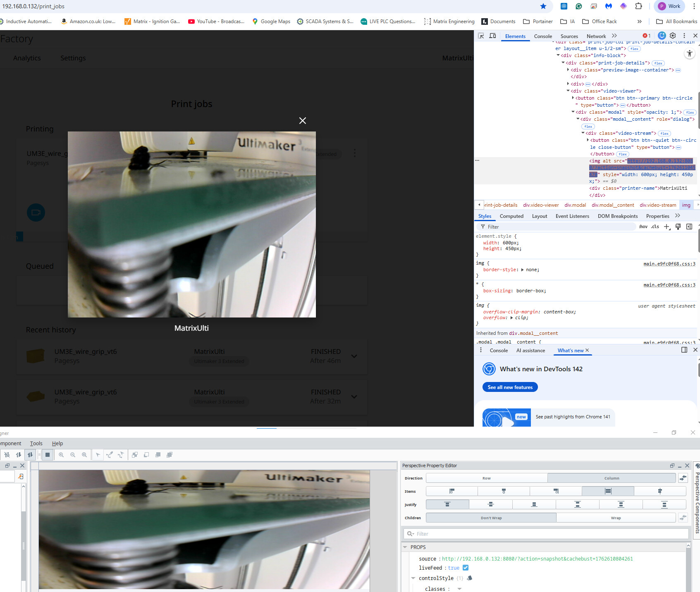Bookmark this page with the star icon

[x=543, y=6]
